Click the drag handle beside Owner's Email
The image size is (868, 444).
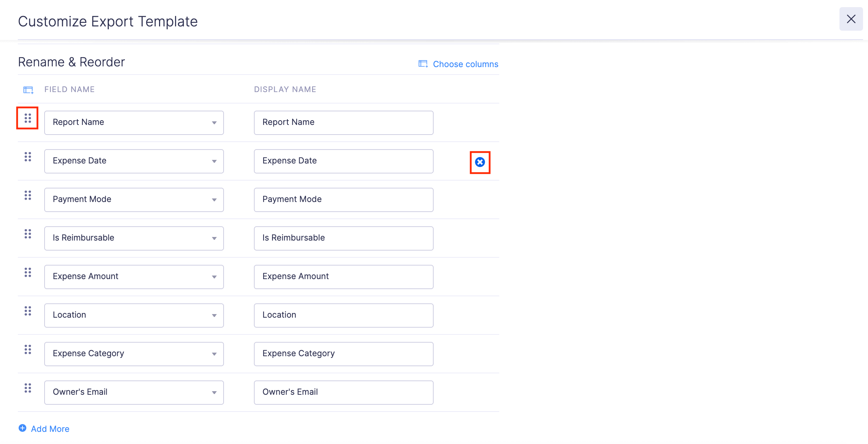[27, 388]
